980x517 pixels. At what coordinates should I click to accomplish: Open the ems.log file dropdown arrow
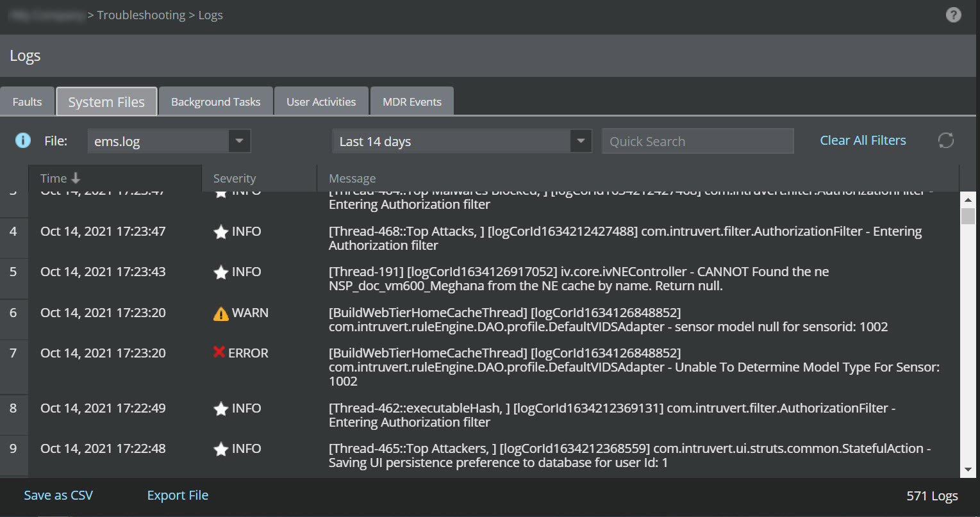[239, 141]
